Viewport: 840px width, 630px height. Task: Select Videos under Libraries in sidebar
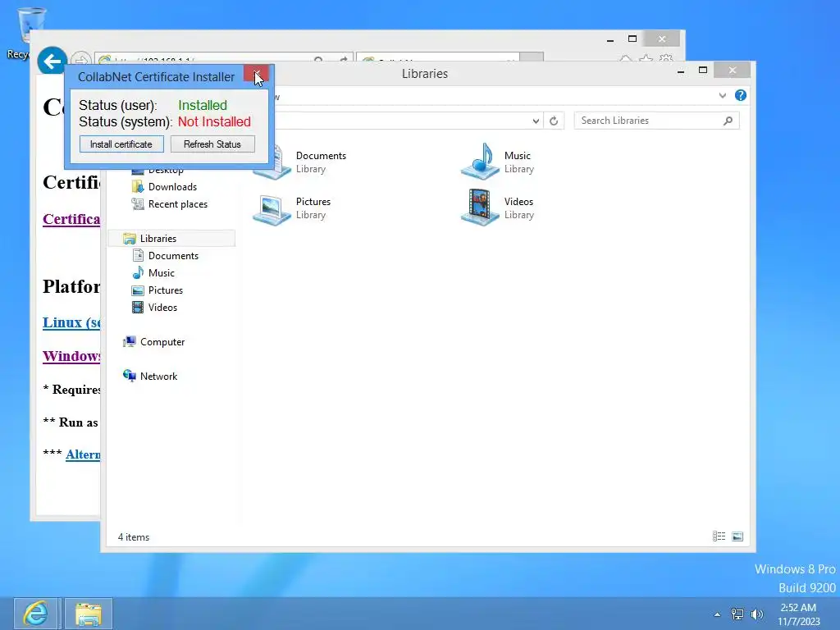[162, 307]
